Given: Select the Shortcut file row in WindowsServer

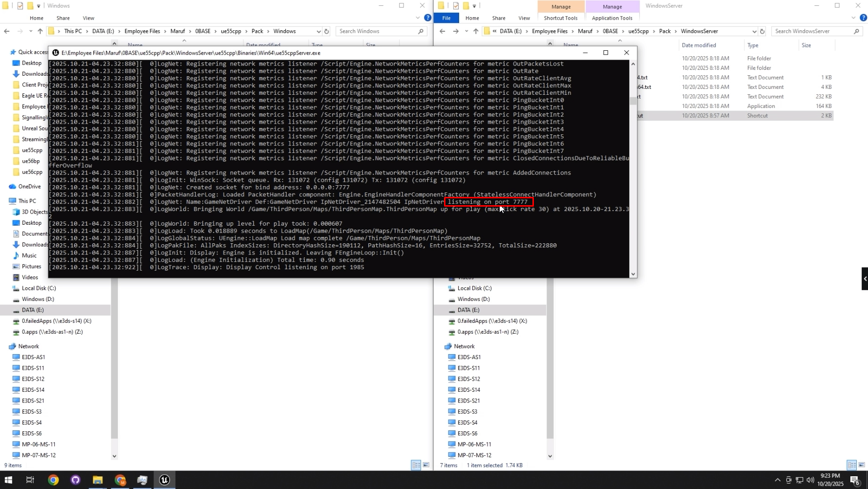Looking at the screenshot, I should pos(735,116).
